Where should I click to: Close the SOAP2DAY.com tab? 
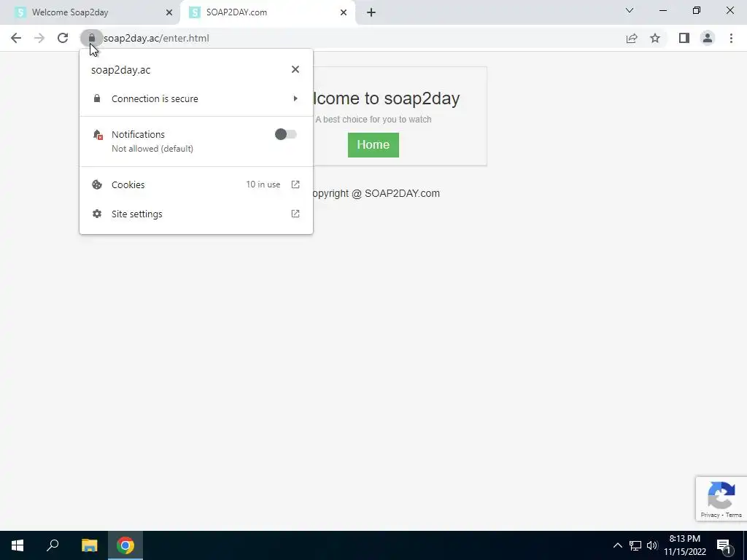tap(344, 12)
